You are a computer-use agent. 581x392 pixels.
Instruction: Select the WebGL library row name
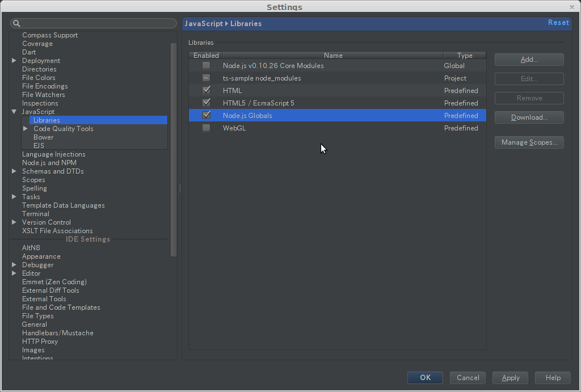(x=234, y=128)
